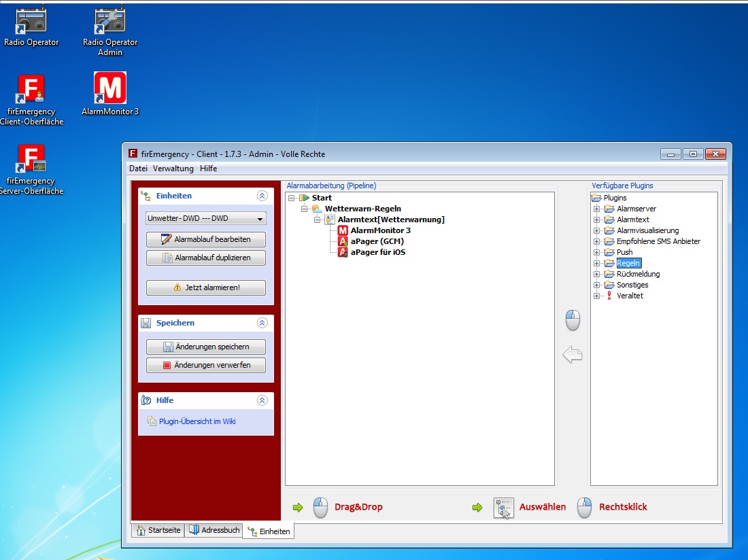Click the mouse icon above the left arrow
The width and height of the screenshot is (748, 560).
click(x=573, y=320)
